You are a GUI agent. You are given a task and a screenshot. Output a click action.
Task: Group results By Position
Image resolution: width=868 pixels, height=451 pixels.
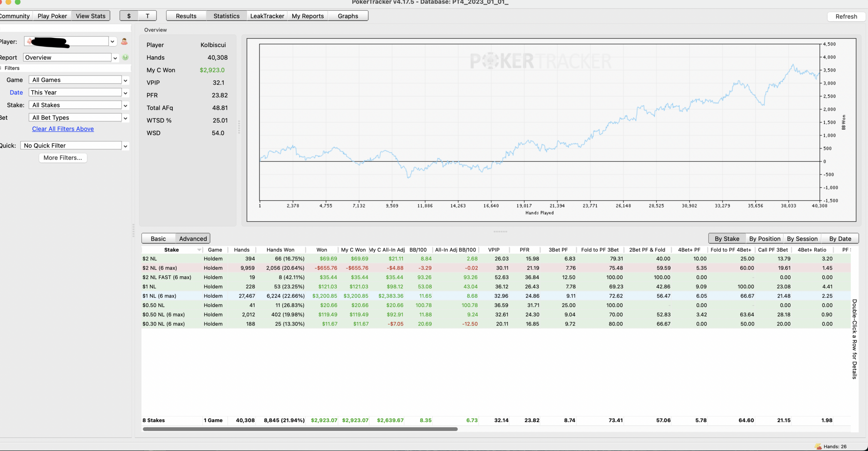[x=765, y=239]
